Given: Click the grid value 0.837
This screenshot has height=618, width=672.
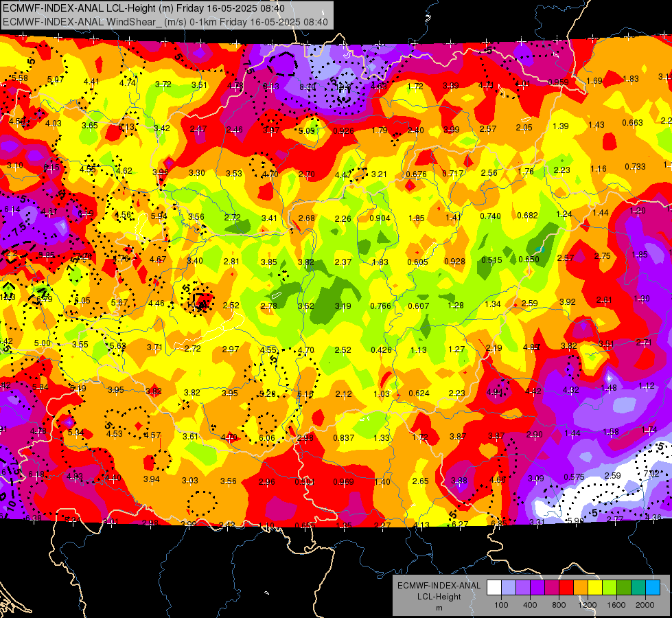Looking at the screenshot, I should [x=344, y=437].
